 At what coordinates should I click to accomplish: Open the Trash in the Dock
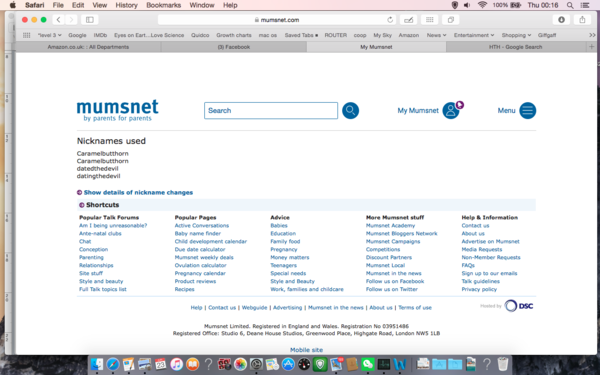point(503,364)
